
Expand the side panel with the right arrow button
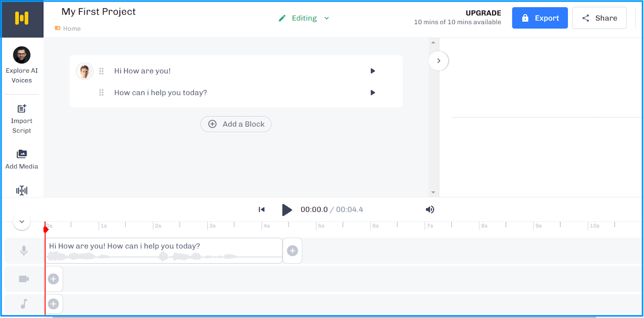point(439,61)
